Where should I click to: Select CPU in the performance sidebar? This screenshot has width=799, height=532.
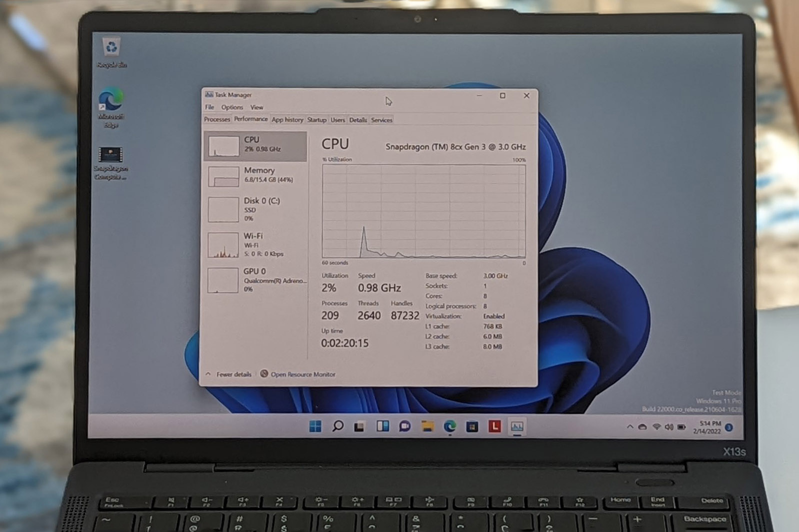(x=255, y=146)
